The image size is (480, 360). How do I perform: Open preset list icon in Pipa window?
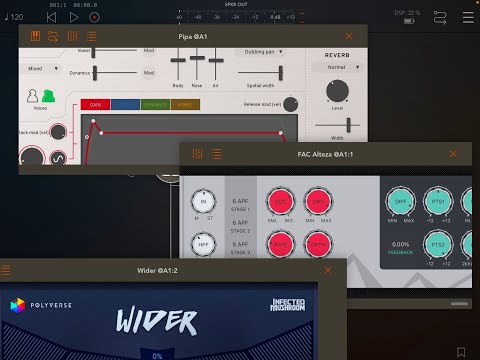(91, 36)
